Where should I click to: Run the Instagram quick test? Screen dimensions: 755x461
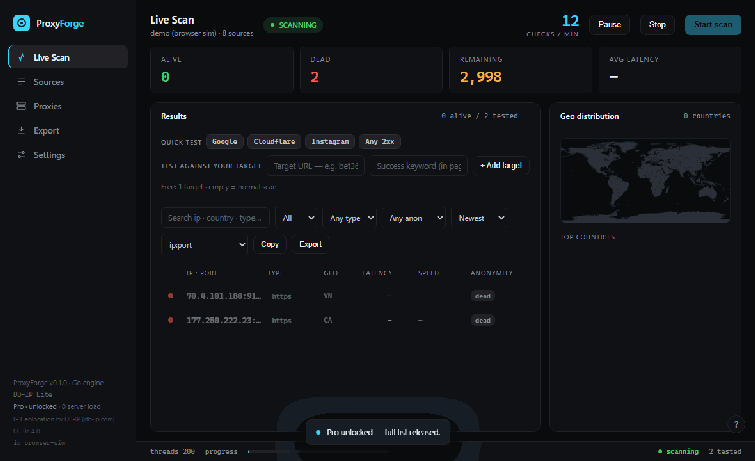(x=330, y=142)
